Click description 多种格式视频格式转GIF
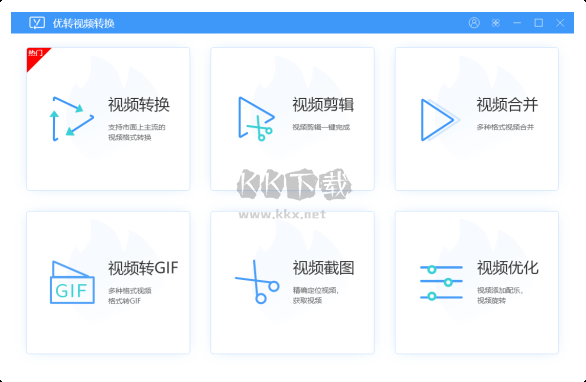The height and width of the screenshot is (382, 586). [130, 296]
